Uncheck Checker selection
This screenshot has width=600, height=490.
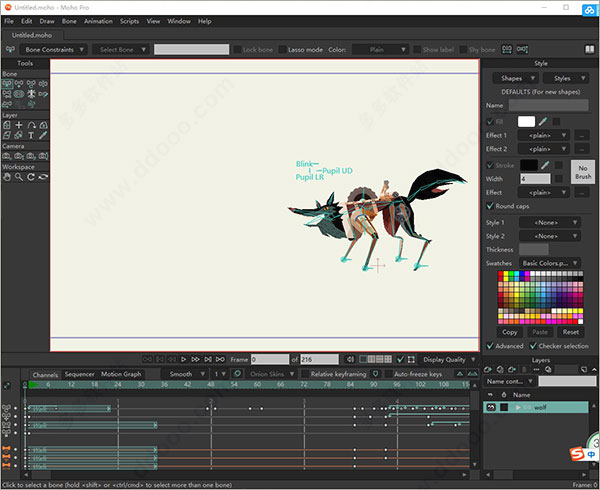(x=533, y=346)
